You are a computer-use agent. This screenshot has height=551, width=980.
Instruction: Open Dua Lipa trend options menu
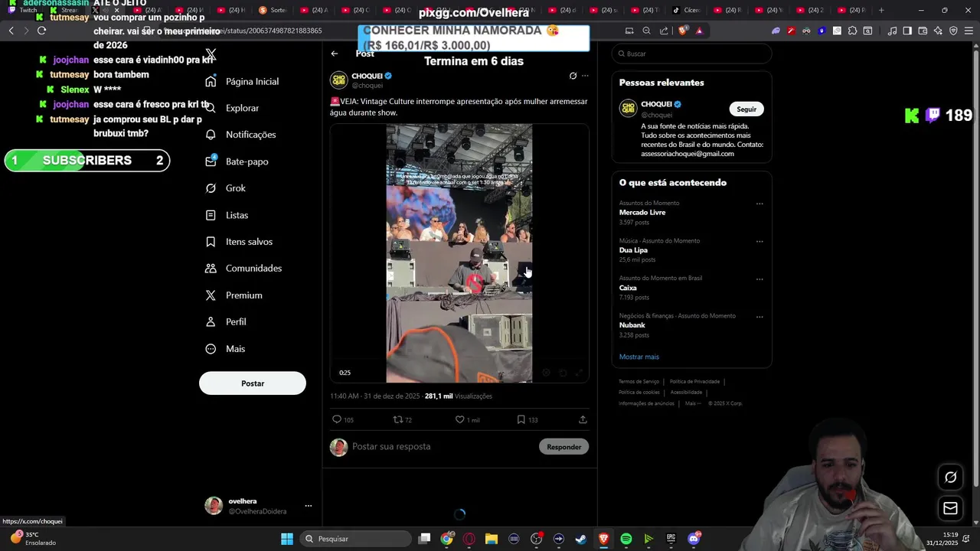tap(759, 241)
